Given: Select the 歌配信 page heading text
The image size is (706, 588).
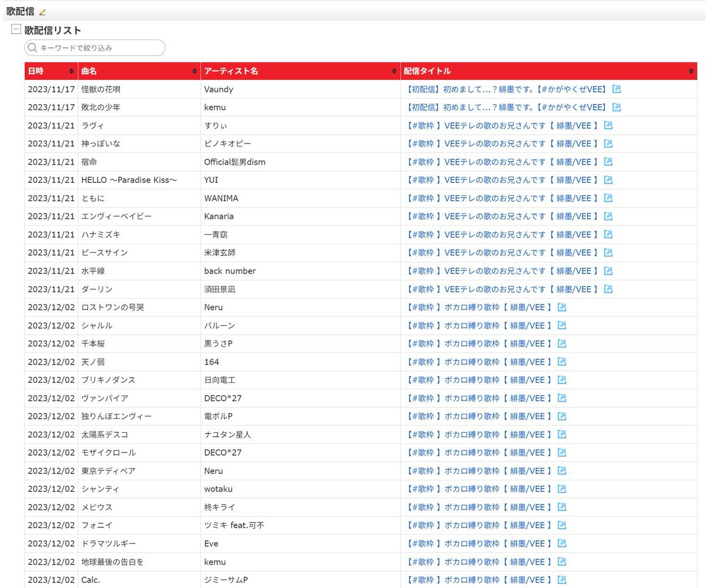Looking at the screenshot, I should (20, 11).
